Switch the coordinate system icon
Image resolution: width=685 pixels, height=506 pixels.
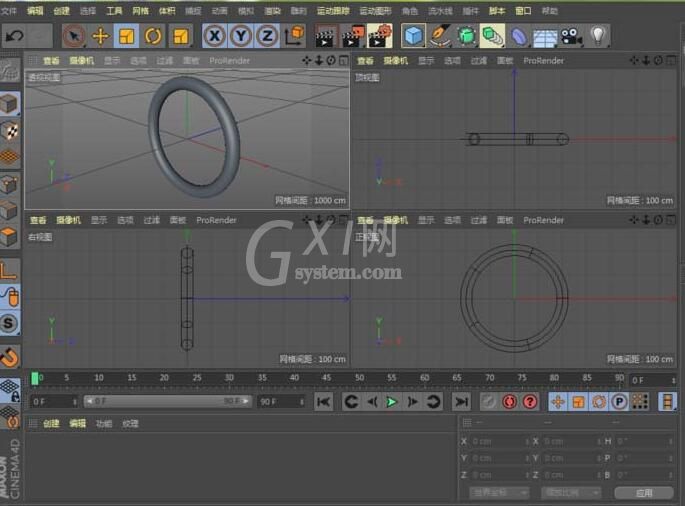pos(294,35)
